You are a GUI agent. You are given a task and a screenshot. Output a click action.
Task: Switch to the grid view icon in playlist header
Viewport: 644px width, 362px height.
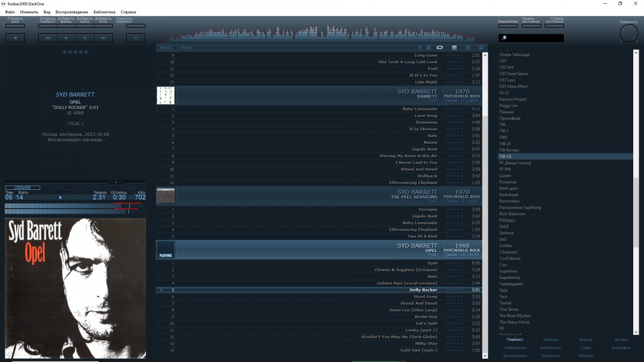click(x=455, y=47)
